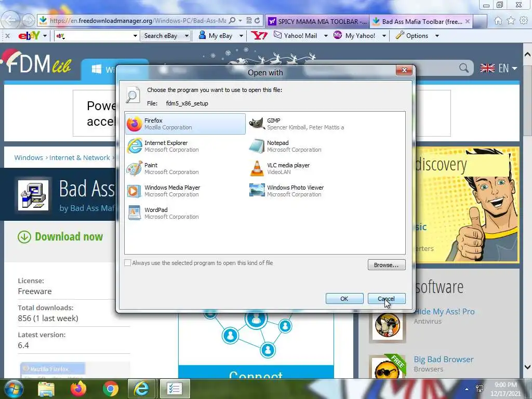Open My Yahoo! toolbar item

354,36
